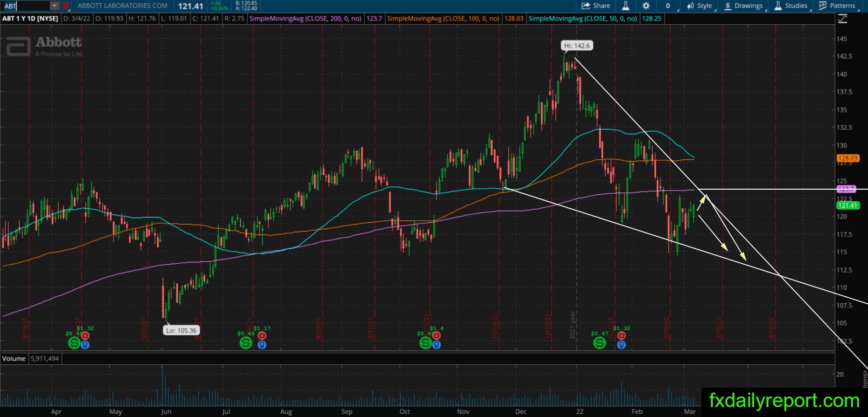Click the July 2021 earnings phone icon

click(262, 335)
